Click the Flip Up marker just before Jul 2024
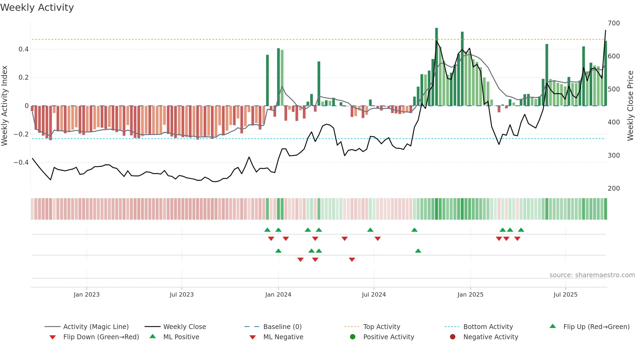This screenshot has width=644, height=362. pyautogui.click(x=370, y=230)
